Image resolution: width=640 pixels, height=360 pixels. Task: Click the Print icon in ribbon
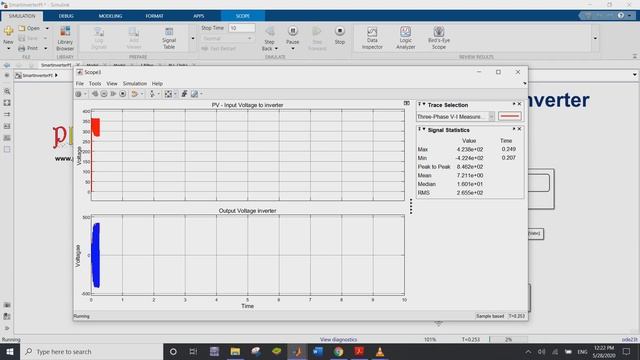(22, 48)
